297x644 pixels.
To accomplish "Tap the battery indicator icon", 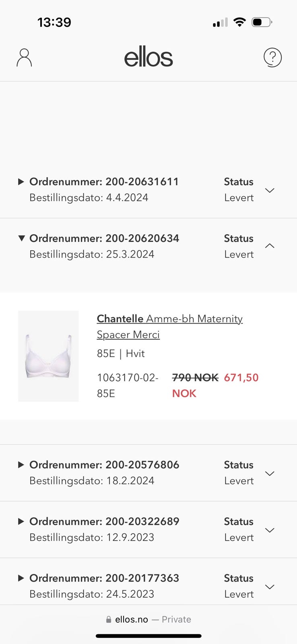I will [262, 22].
